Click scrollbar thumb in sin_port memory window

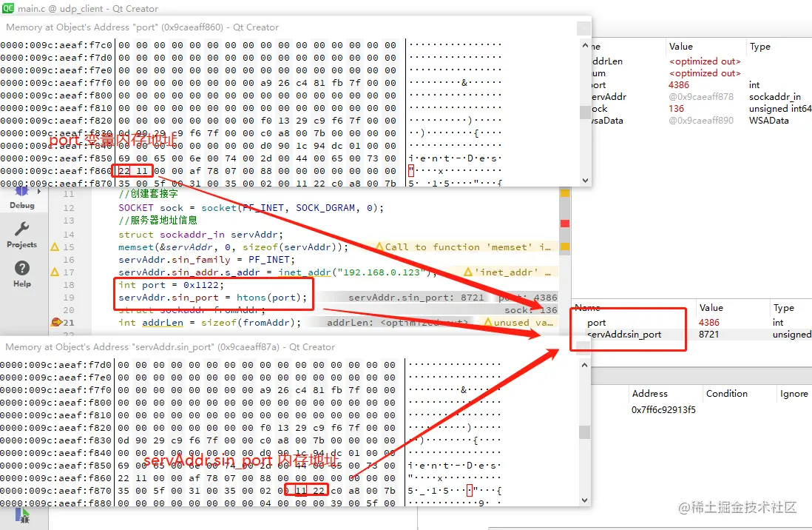(x=585, y=432)
